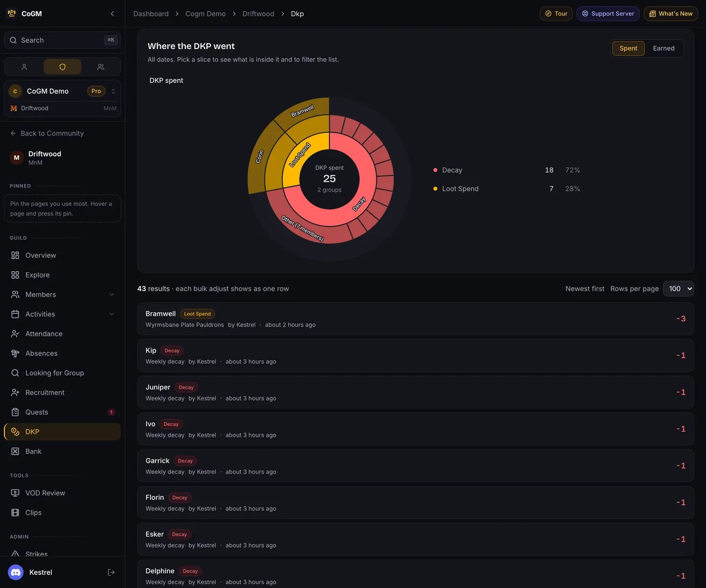Switch chart to Earned
706x588 pixels.
click(663, 48)
